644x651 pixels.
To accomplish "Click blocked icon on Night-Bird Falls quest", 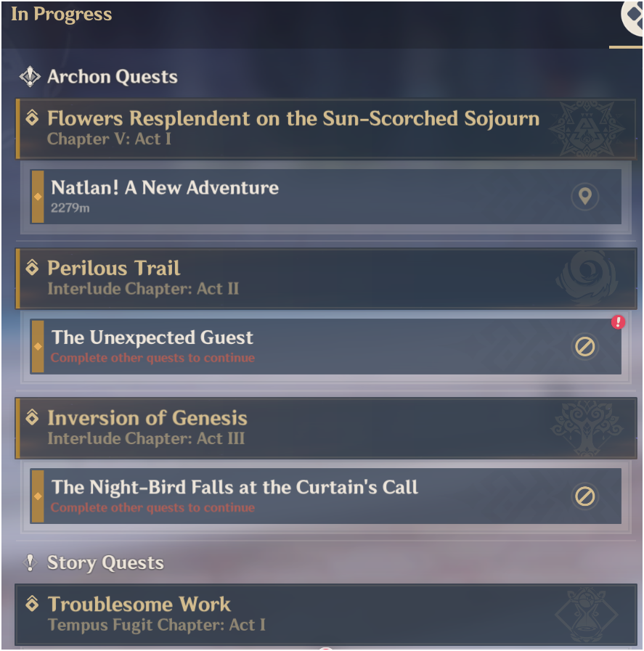I will click(x=584, y=496).
